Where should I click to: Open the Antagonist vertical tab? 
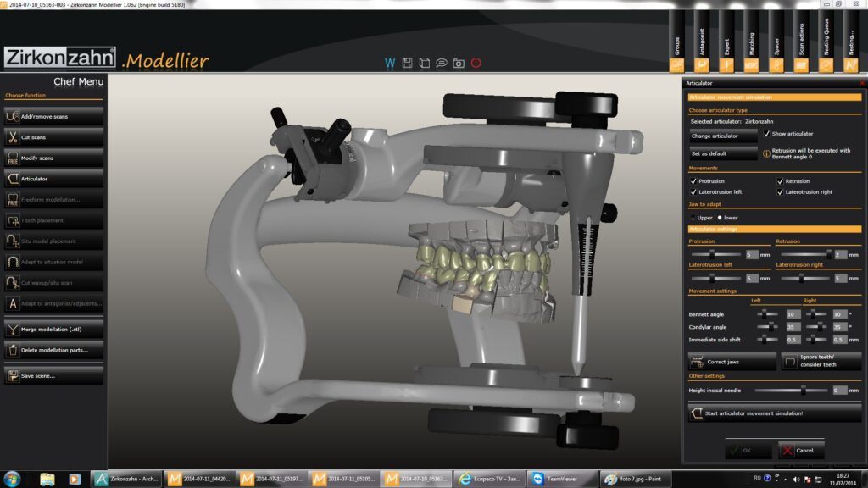[701, 42]
